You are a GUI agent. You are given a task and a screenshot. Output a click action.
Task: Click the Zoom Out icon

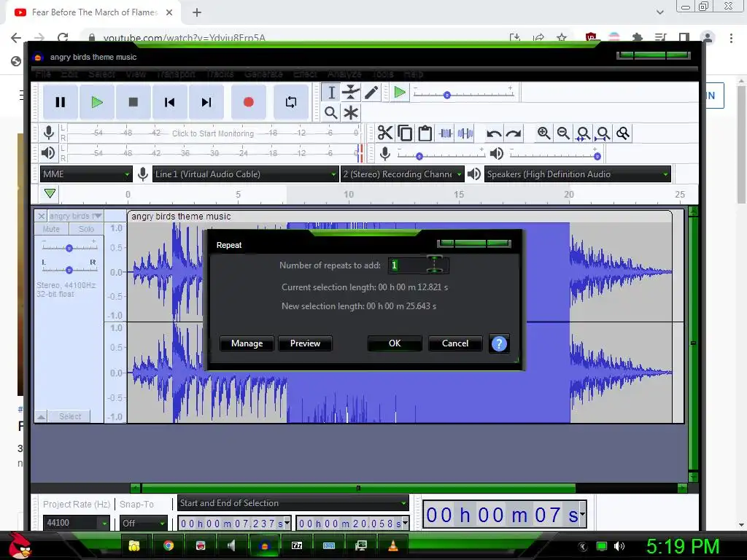(x=564, y=133)
